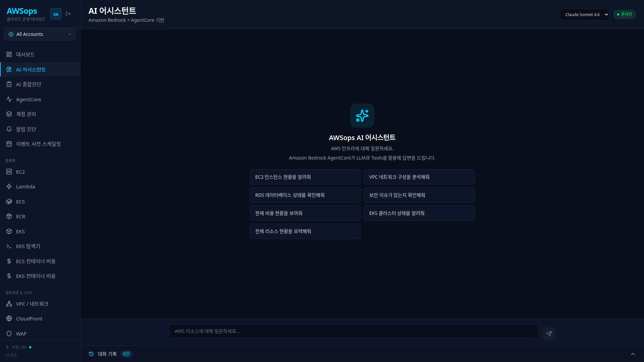Viewport: 644px width, 362px height.
Task: Open the Claude Sonnet 4.6 model dropdown
Action: (x=585, y=14)
